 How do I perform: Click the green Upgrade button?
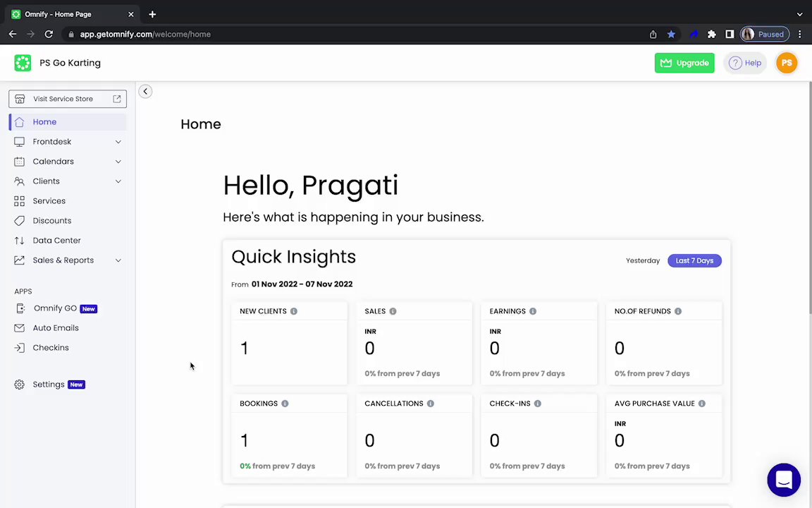click(684, 63)
